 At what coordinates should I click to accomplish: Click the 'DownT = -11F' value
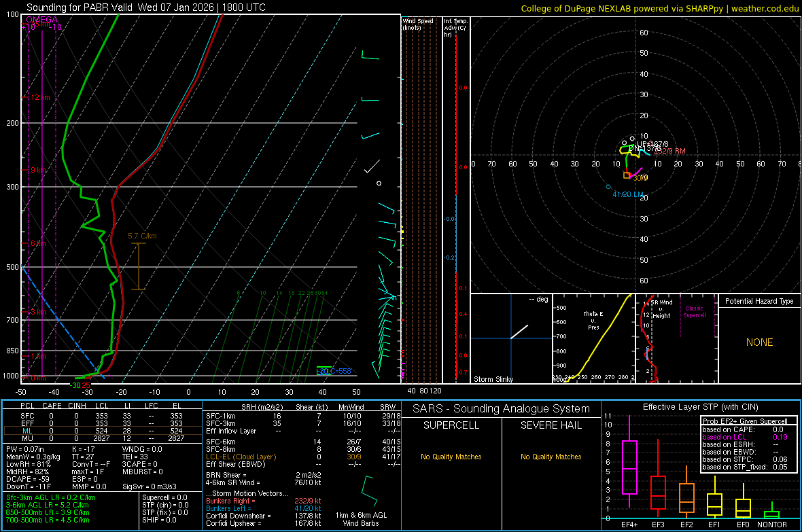point(28,486)
